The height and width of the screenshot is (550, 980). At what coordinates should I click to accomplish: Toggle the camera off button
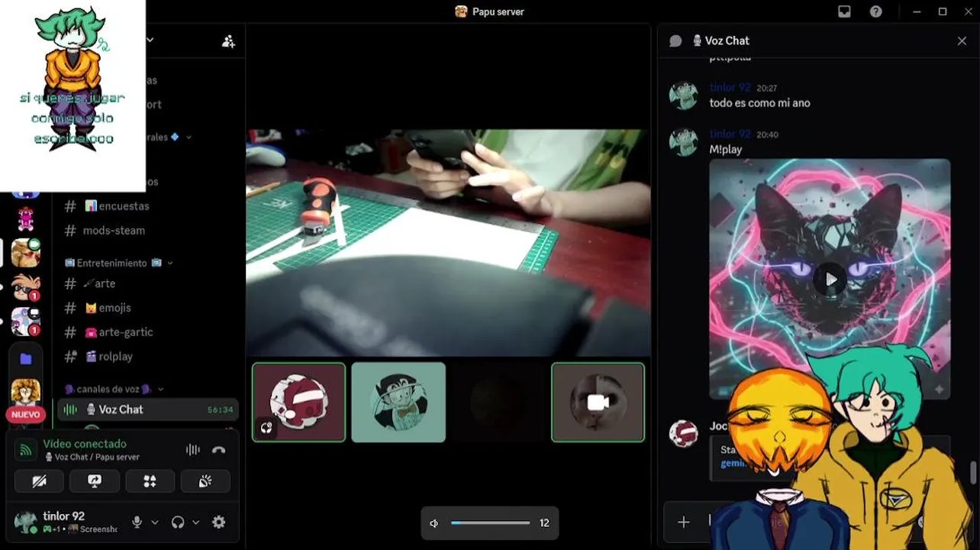[x=39, y=481]
